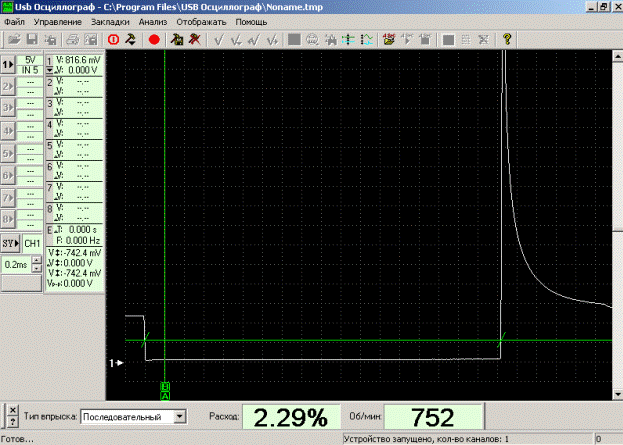Viewport: 623px width, 445px height.
Task: Click status text 'Устройство запущено, кол-во каналов: 1'
Action: pos(426,439)
